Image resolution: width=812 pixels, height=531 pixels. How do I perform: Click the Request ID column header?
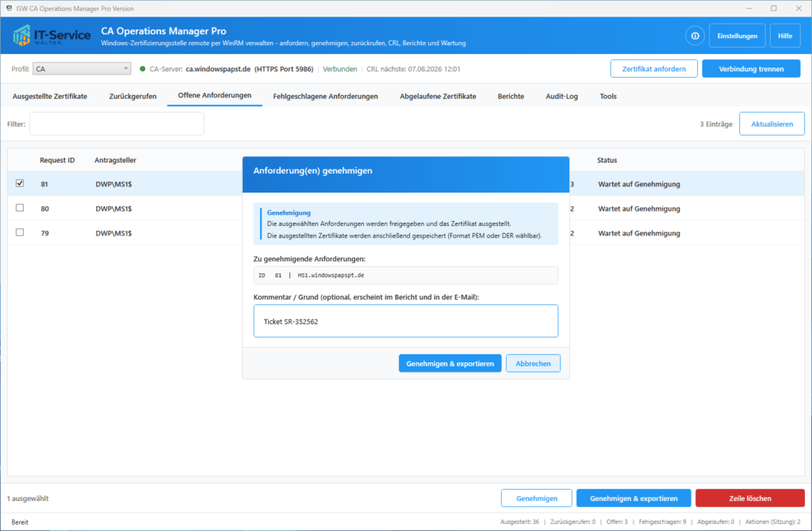pos(57,160)
